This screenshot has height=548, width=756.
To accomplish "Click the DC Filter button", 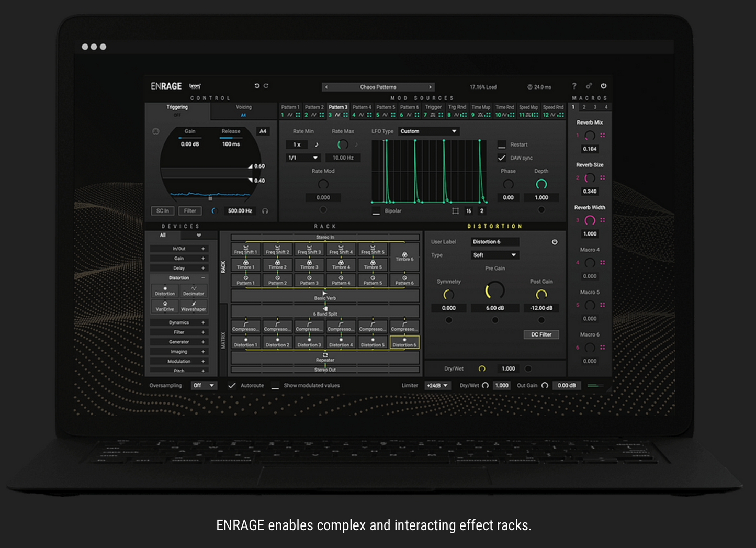I will pyautogui.click(x=541, y=334).
